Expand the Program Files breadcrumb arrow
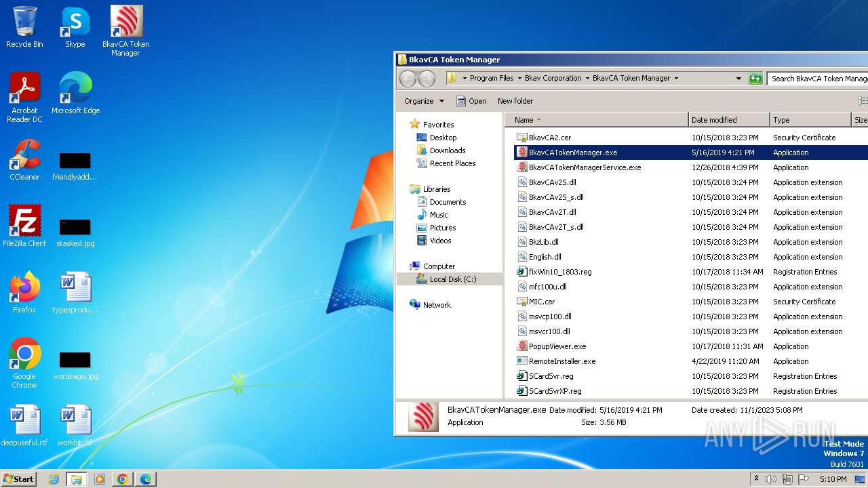Viewport: 868px width, 488px height. [x=519, y=79]
